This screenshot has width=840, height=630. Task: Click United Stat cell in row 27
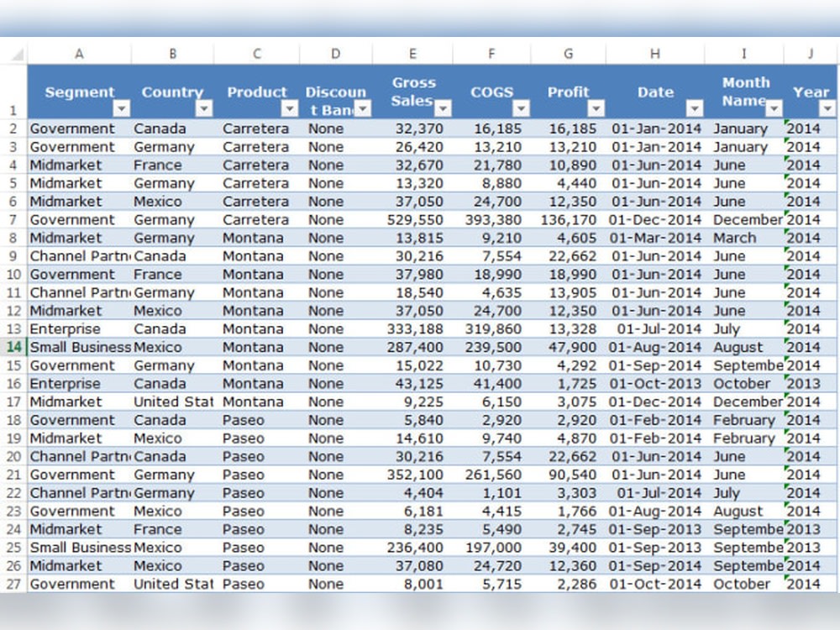pos(172,584)
